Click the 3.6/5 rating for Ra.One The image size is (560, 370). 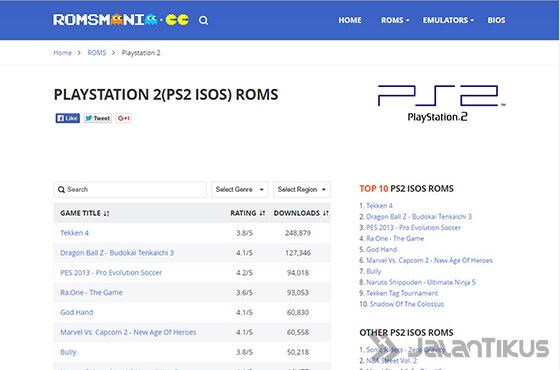(244, 292)
